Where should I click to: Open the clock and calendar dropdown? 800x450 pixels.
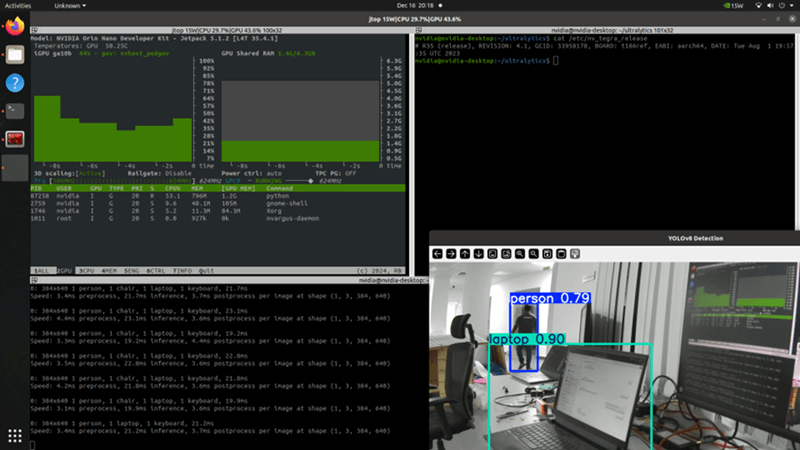click(x=399, y=5)
